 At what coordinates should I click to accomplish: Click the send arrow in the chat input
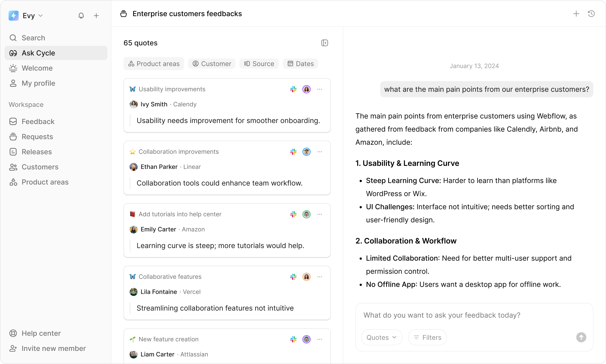click(x=581, y=337)
